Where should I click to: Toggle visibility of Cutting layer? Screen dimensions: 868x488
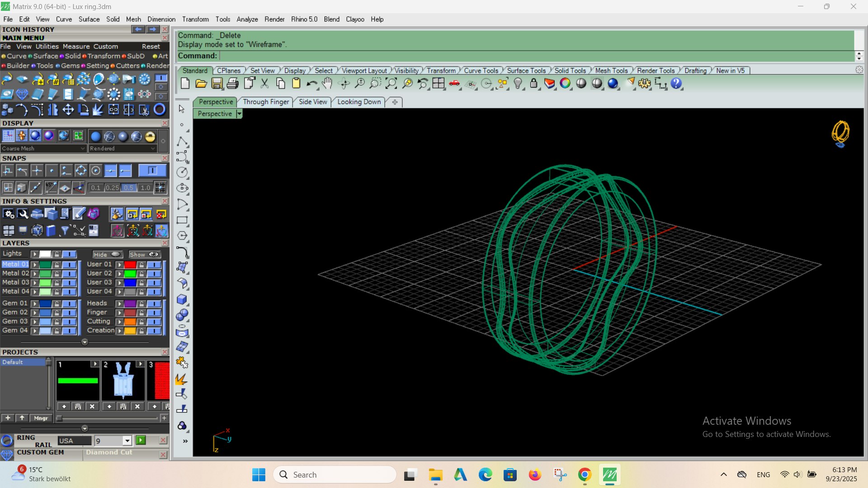point(154,322)
